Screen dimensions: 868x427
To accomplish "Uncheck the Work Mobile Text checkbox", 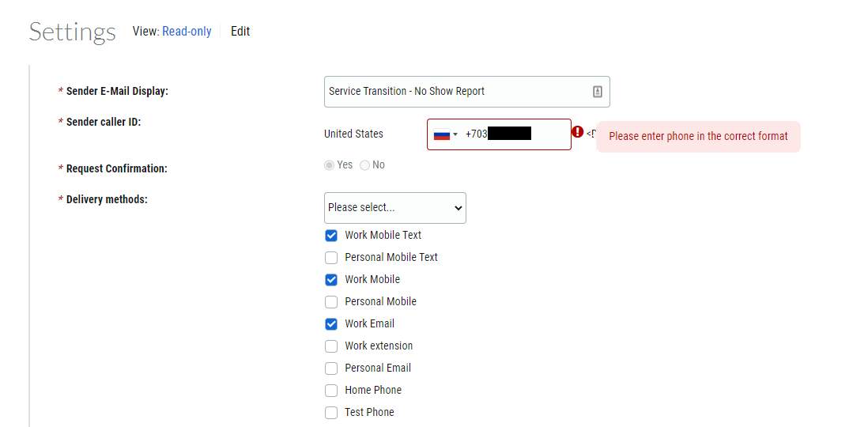I will 331,236.
